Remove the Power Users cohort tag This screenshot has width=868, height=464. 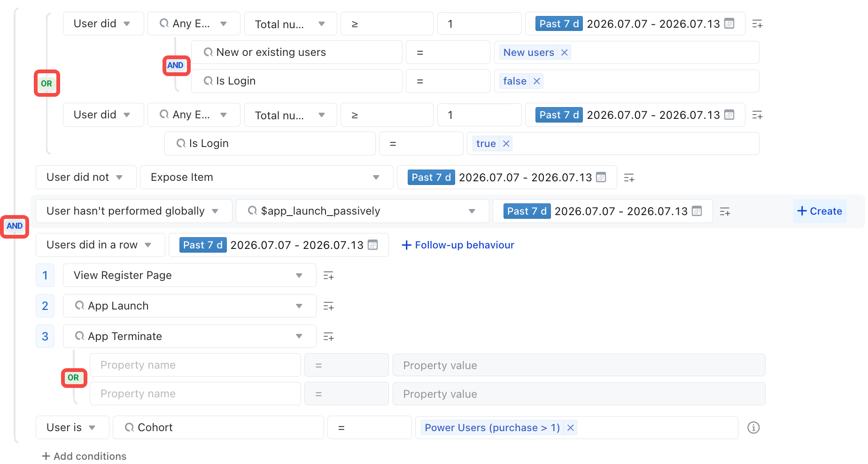[571, 428]
